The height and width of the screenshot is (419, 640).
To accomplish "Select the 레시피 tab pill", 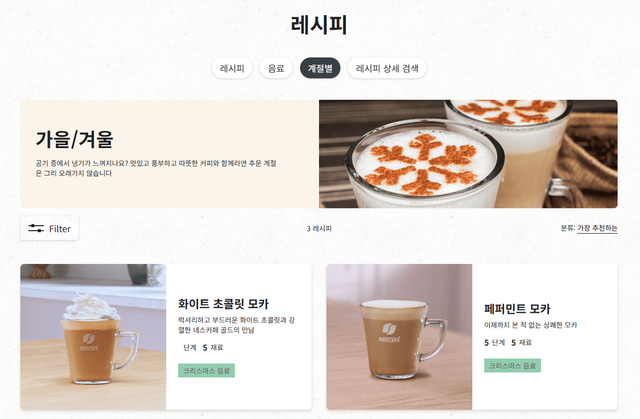I will [232, 68].
